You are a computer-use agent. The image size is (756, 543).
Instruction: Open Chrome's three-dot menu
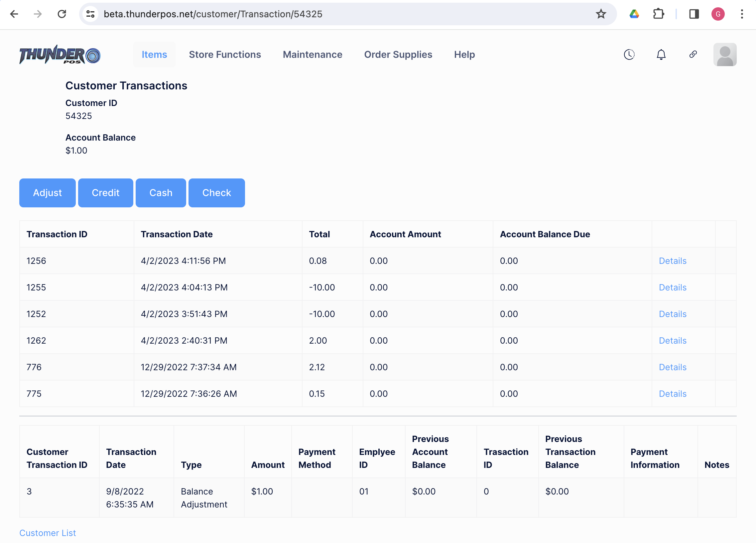coord(742,14)
